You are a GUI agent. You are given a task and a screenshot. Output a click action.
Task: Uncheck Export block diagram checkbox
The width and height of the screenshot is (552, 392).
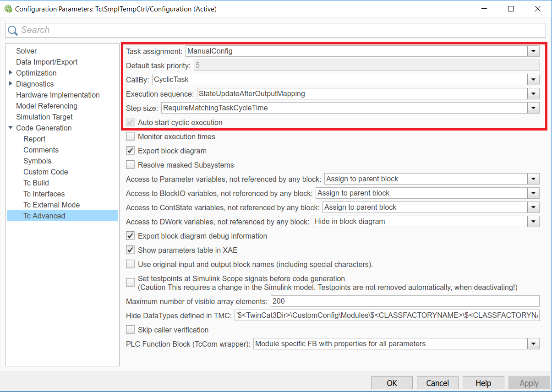pos(131,151)
